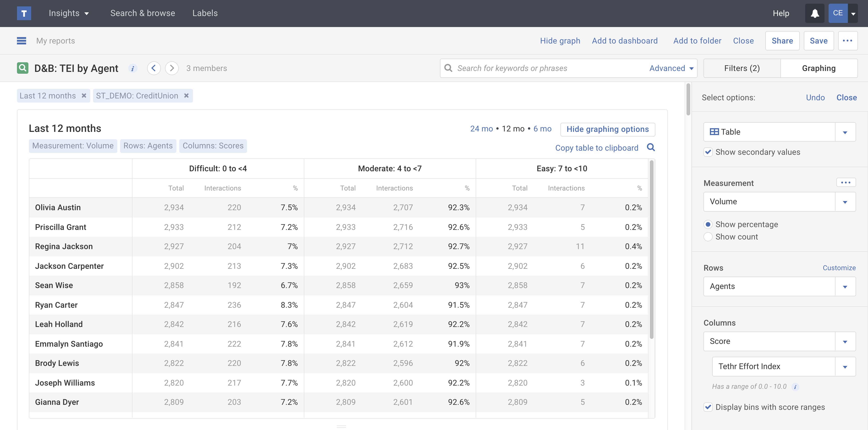Go to previous member with left arrow

coord(154,68)
